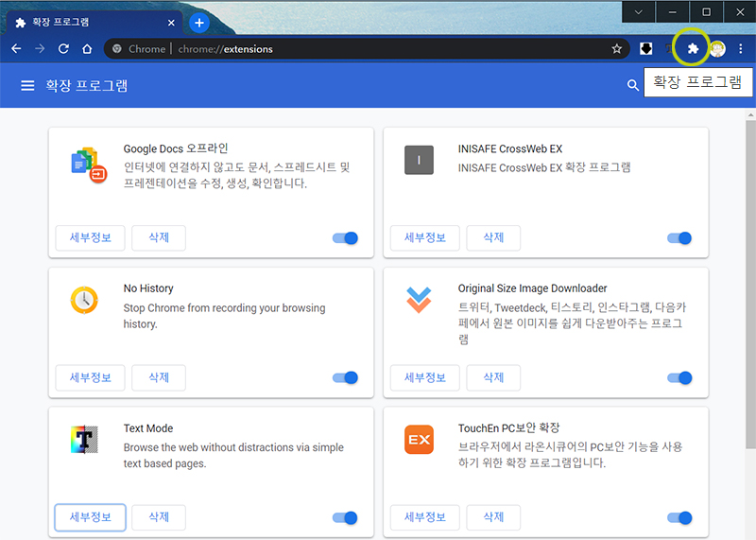Click the page's vertical scrollbar
This screenshot has height=540, width=756.
[750, 285]
